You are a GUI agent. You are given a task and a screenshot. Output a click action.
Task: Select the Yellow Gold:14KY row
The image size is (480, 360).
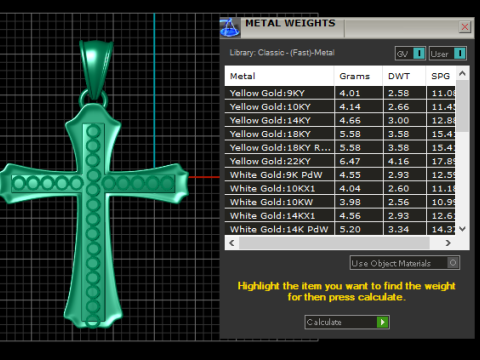point(340,120)
